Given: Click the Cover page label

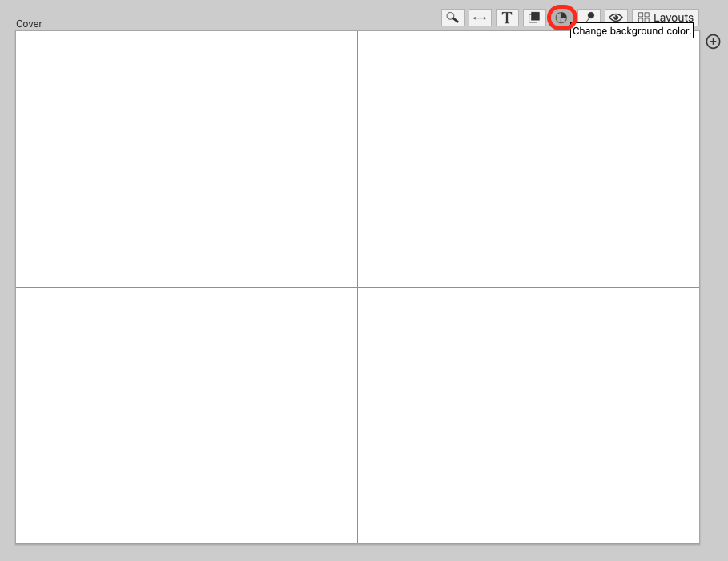Looking at the screenshot, I should pos(29,24).
